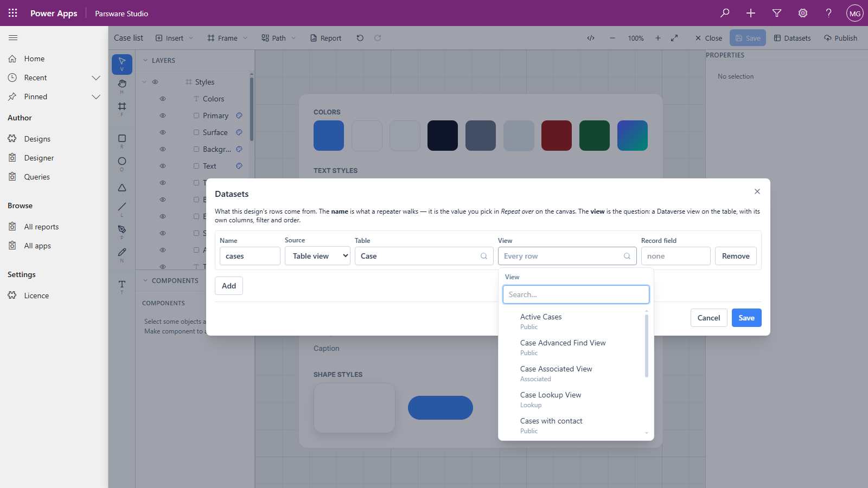This screenshot has width=868, height=488.
Task: Select the Hand pan tool
Action: coord(122,86)
